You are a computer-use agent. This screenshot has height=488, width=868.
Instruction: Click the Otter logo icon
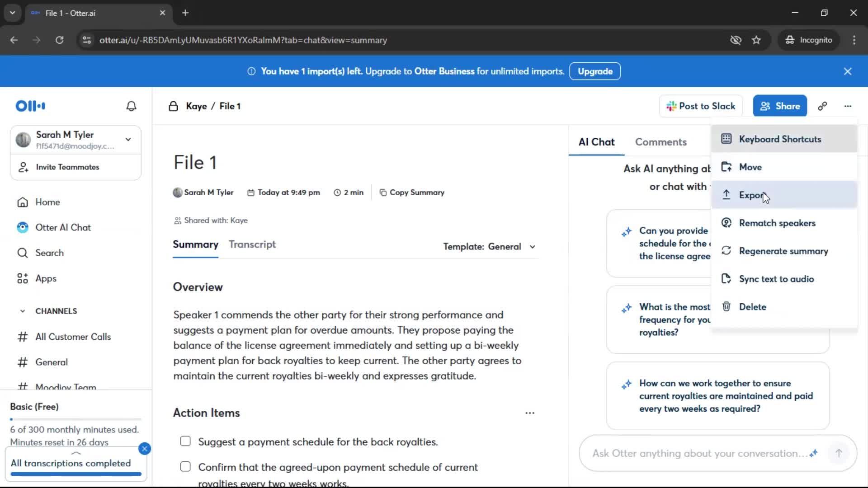coord(30,106)
